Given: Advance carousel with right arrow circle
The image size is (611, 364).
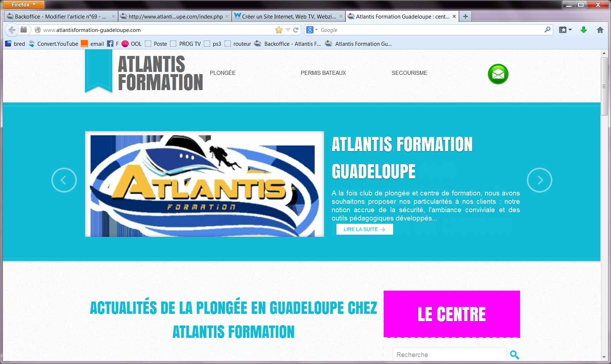Looking at the screenshot, I should (x=540, y=180).
